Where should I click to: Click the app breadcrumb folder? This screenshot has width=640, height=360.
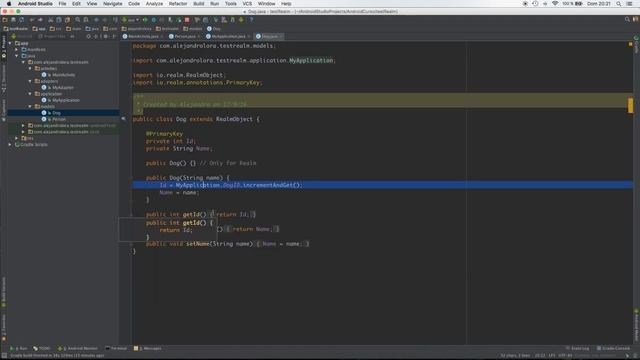click(x=38, y=29)
